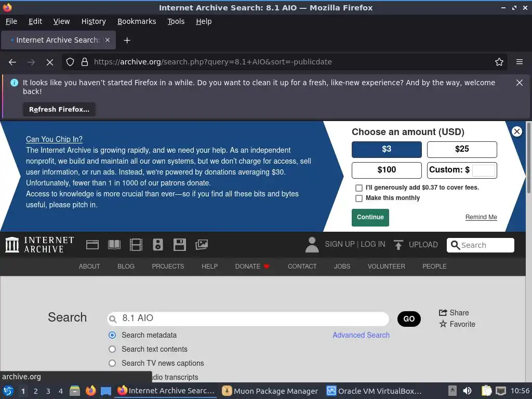View site security via the padlock icon
This screenshot has height=399, width=532.
(85, 62)
